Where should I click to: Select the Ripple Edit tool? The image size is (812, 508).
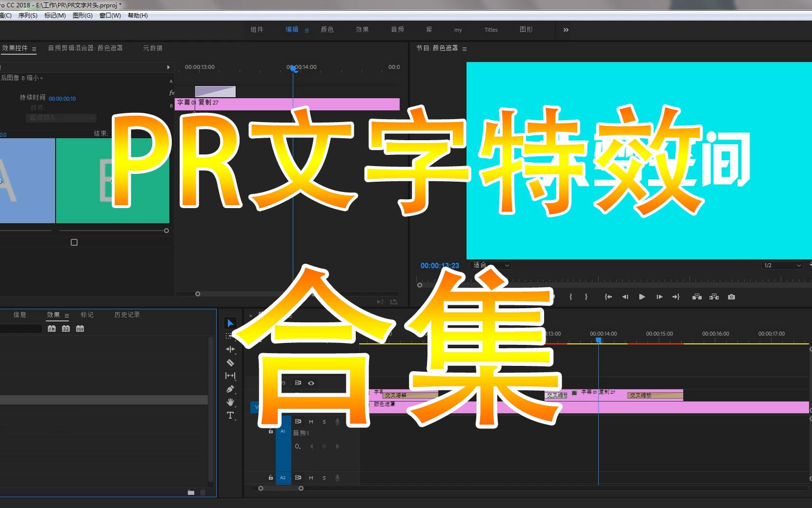[x=230, y=349]
